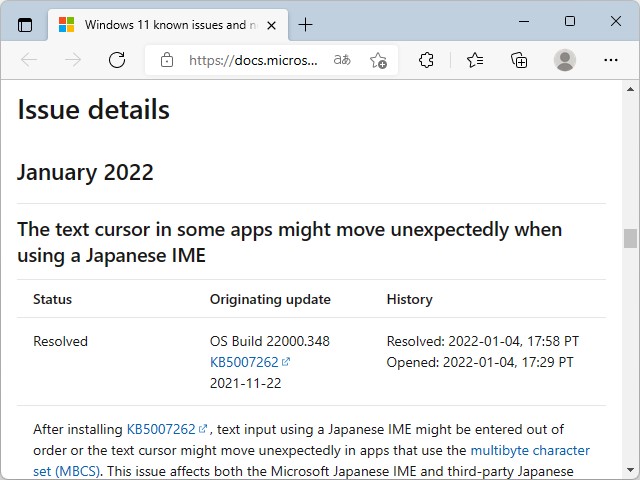Click scrollbar up arrow

631,89
